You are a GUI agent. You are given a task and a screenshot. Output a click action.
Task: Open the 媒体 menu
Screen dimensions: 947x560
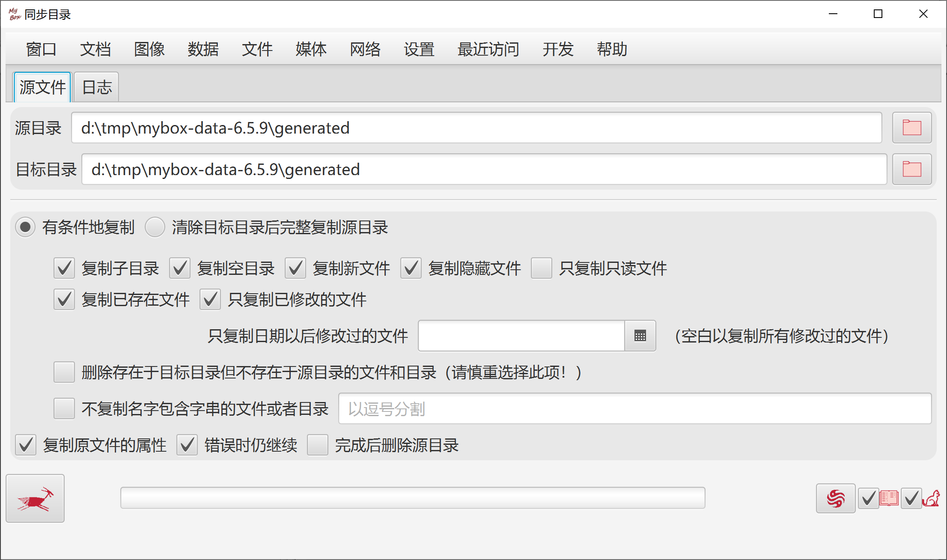(311, 49)
